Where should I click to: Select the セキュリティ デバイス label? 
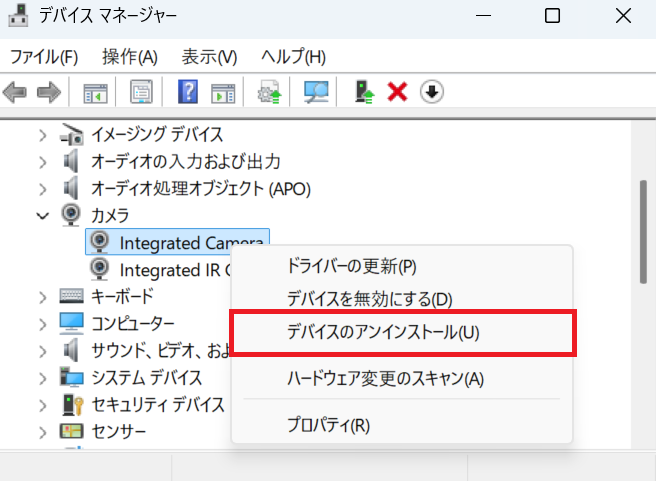tap(158, 404)
